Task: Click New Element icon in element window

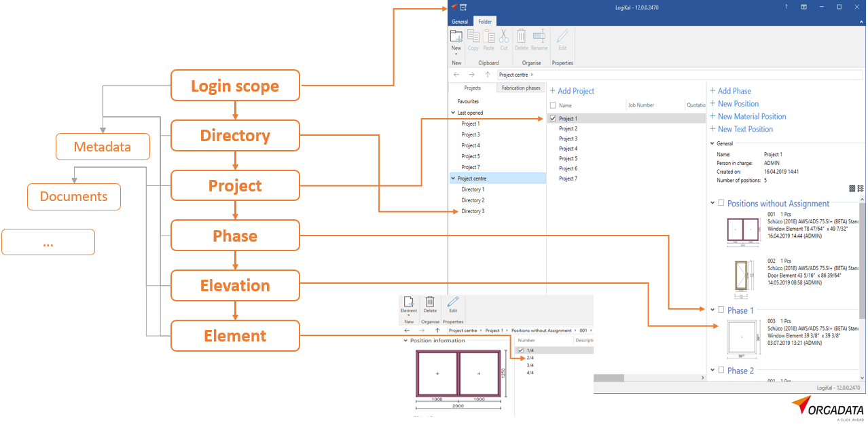Action: pos(409,301)
